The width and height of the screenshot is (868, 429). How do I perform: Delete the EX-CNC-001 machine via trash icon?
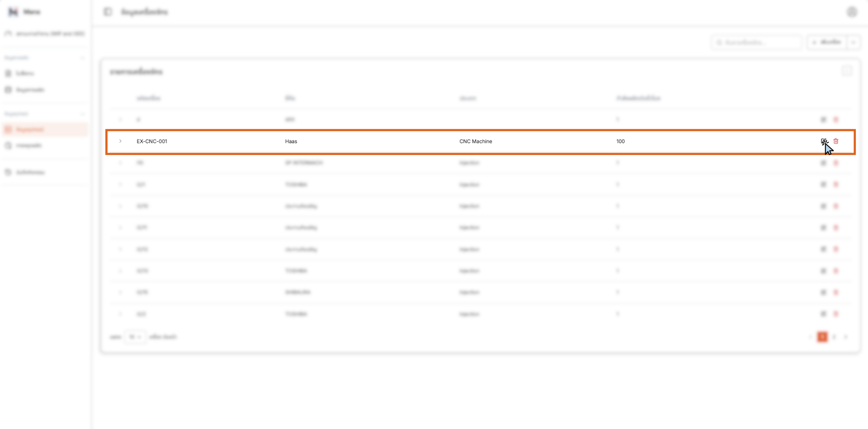[x=836, y=141]
